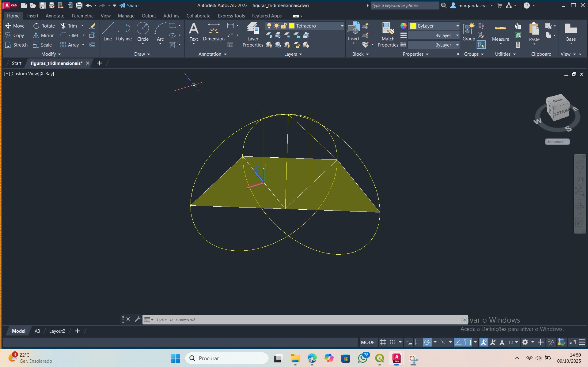Image resolution: width=588 pixels, height=367 pixels.
Task: Open the Tetraedro layer dropdown
Action: pos(342,26)
